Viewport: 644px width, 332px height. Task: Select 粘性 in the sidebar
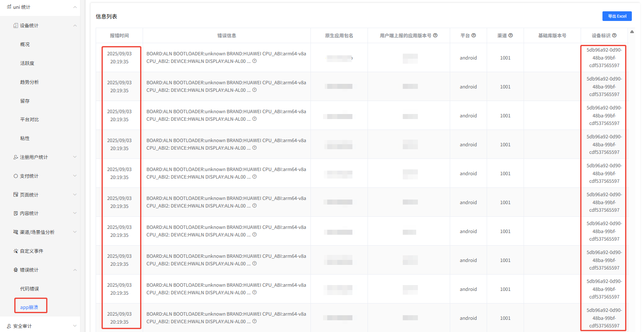tap(25, 138)
